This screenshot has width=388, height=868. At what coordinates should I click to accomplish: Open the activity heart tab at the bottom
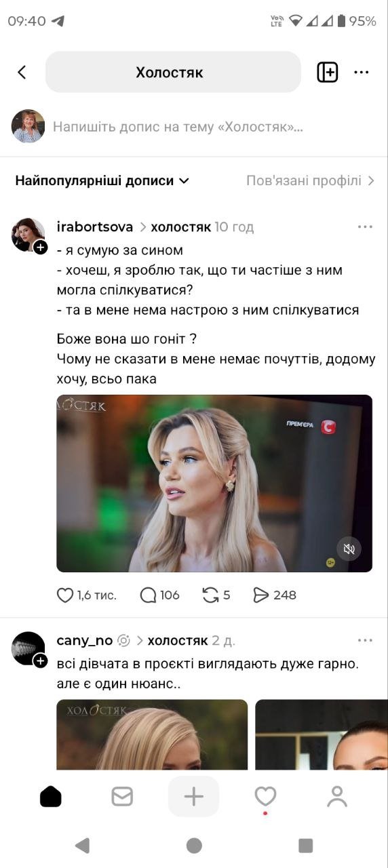(x=265, y=796)
